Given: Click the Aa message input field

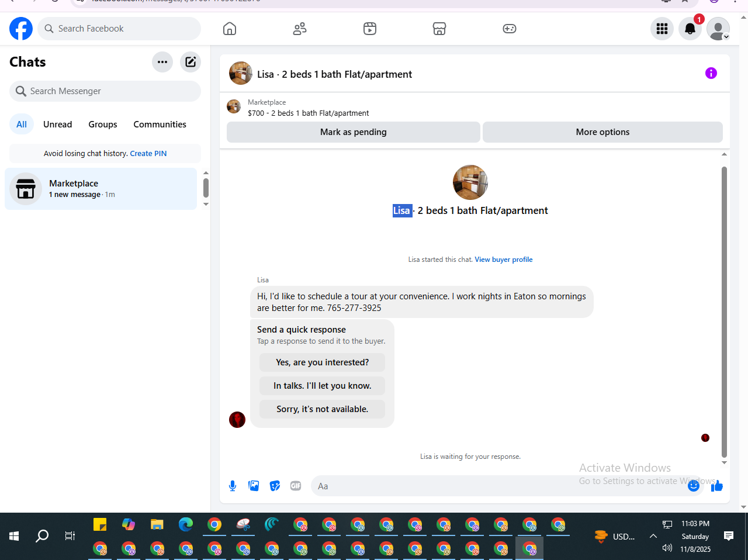Looking at the screenshot, I should [497, 486].
